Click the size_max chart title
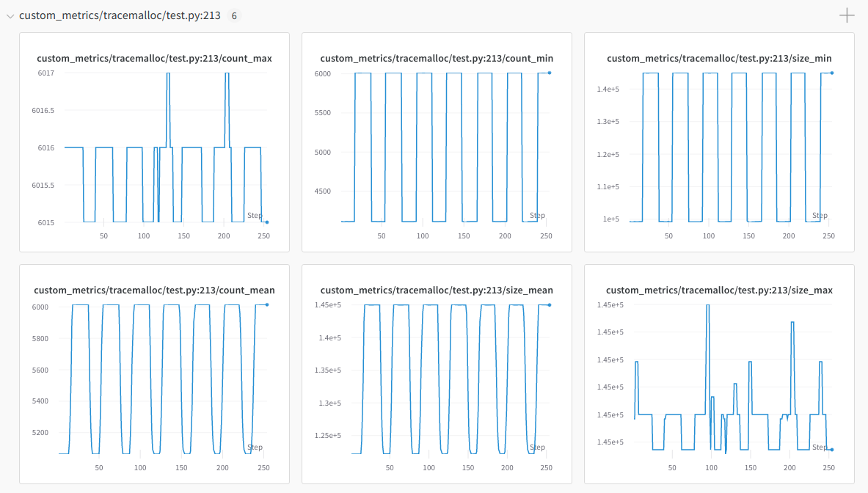Screen dimensions: 868x493 (719, 290)
